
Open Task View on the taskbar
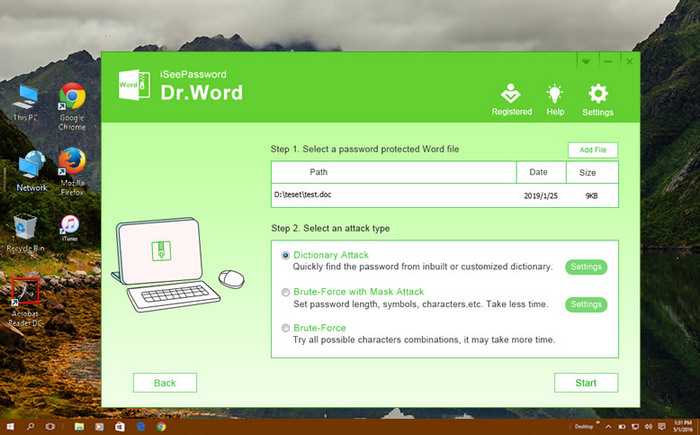pyautogui.click(x=50, y=427)
